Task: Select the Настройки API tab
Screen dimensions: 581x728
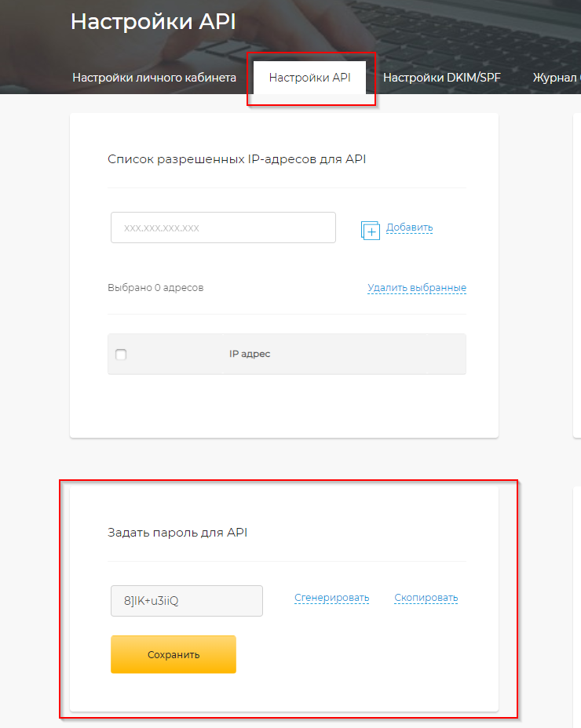Action: tap(309, 78)
